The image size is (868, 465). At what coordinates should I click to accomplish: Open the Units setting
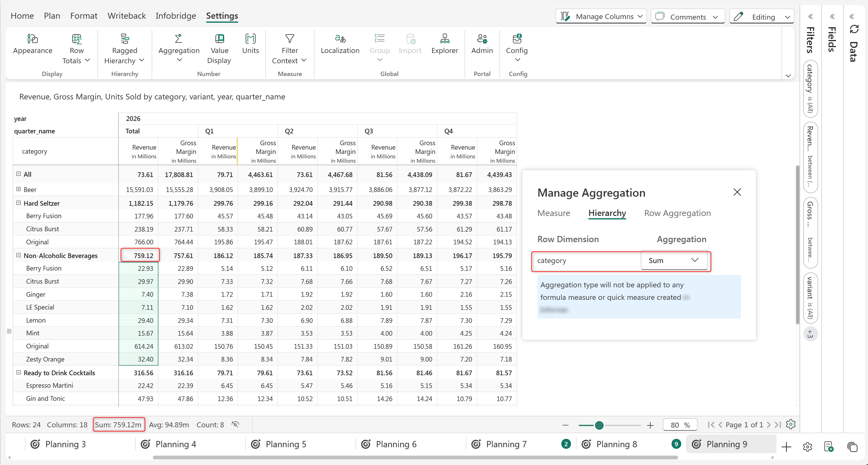250,39
